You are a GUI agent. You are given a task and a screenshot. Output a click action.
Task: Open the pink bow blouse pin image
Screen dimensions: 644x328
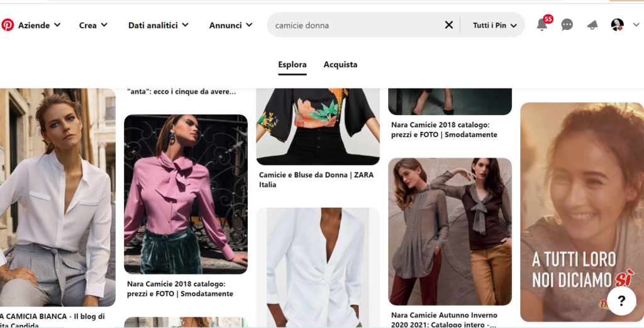[186, 194]
